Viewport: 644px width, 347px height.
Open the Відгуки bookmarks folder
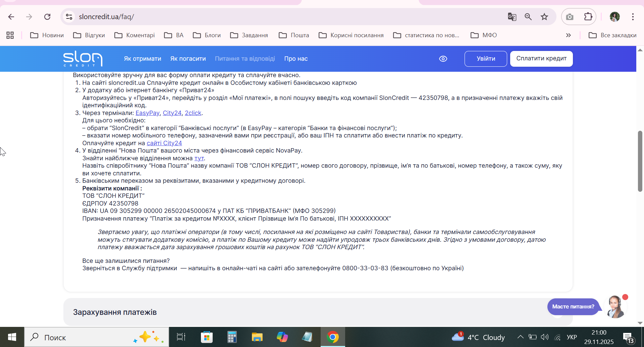(89, 35)
